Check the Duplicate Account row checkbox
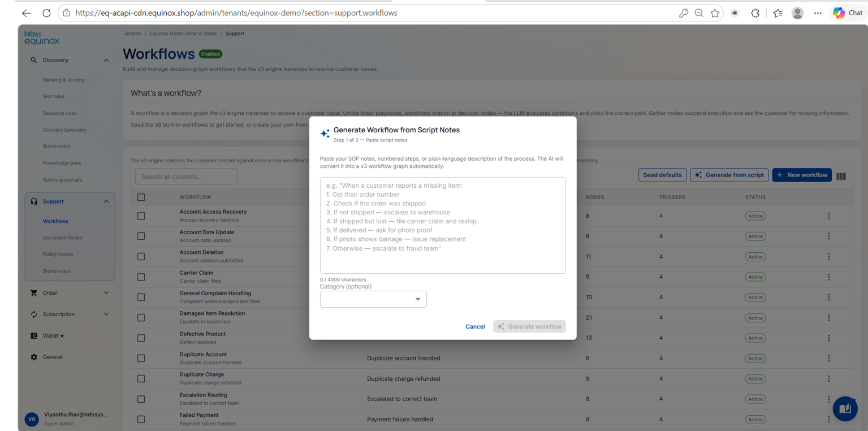This screenshot has height=431, width=868. pyautogui.click(x=141, y=359)
